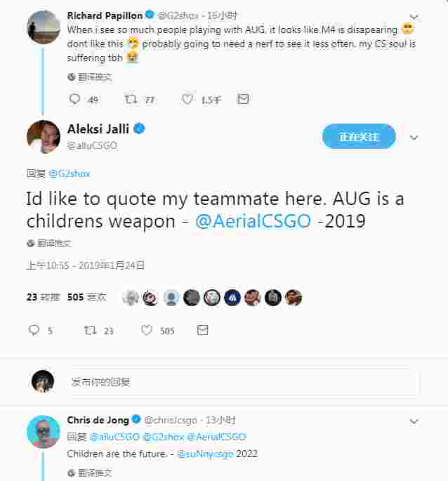The width and height of the screenshot is (448, 481).
Task: Reply to Richard Papillon's tweet
Action: [x=74, y=99]
